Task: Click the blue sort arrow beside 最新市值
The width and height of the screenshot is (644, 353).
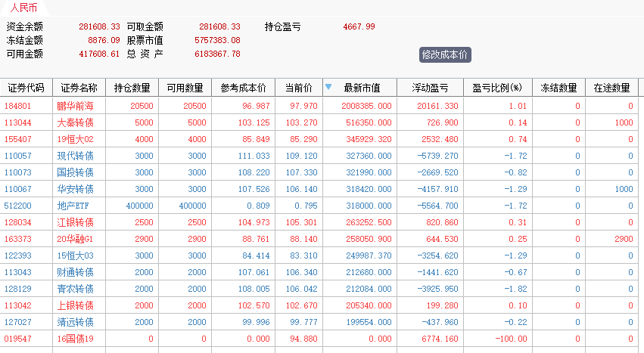Action: 328,87
